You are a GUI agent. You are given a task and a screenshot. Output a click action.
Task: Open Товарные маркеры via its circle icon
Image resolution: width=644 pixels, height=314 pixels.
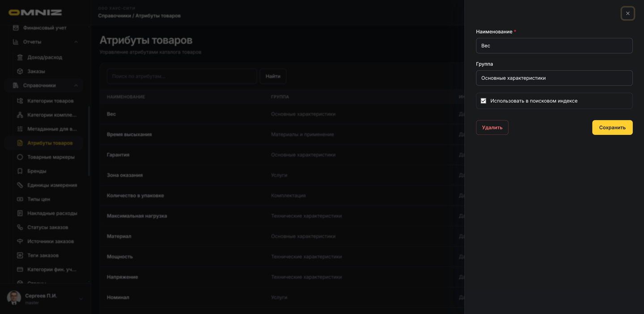(20, 157)
